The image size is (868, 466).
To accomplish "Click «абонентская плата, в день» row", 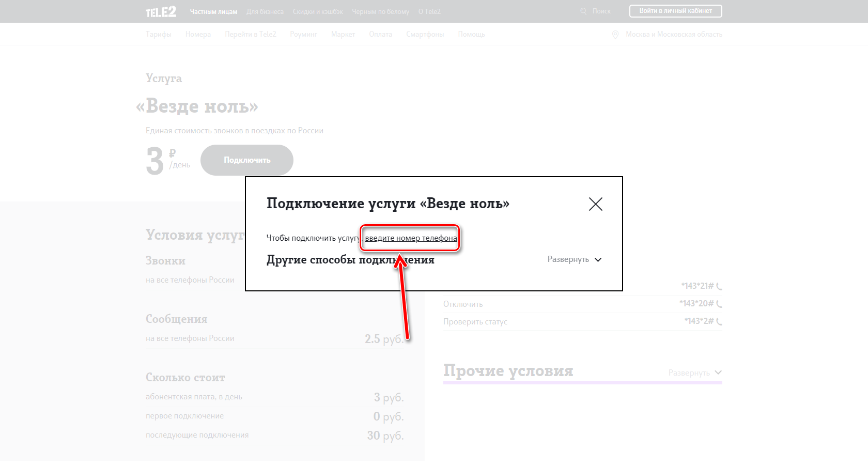I will [275, 397].
